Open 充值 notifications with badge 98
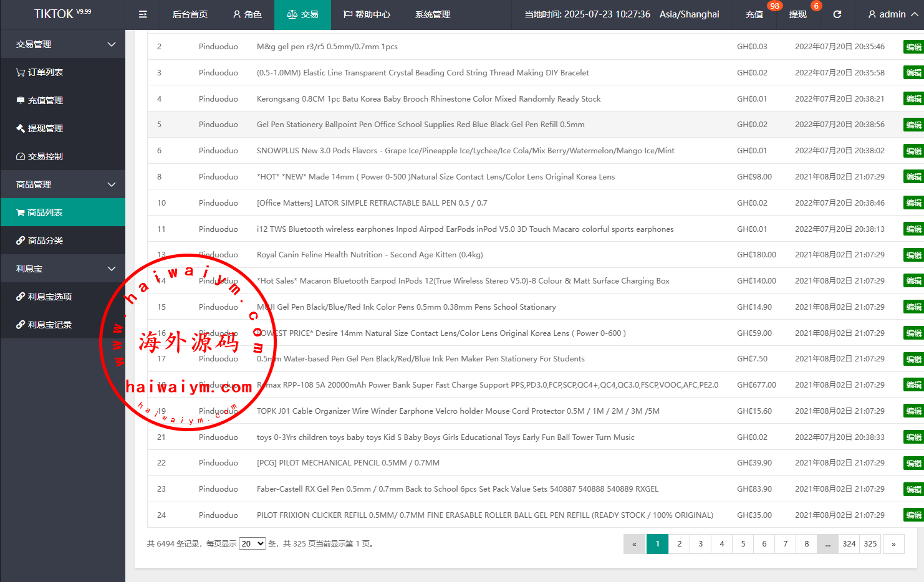924x582 pixels. (754, 14)
